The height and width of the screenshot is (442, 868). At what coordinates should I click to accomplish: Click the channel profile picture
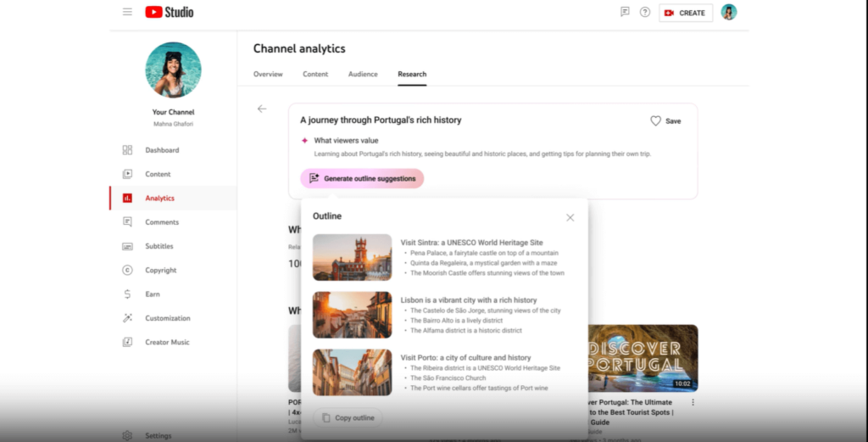[x=173, y=70]
